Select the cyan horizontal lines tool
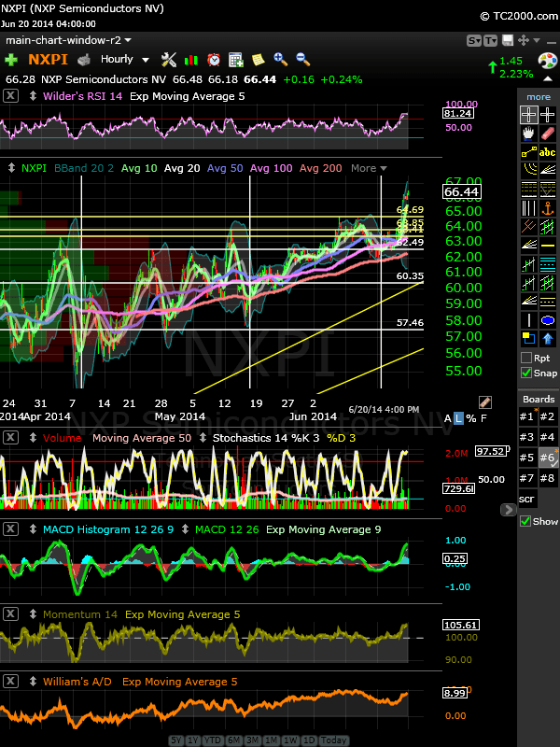Viewport: 560px width, 747px height. (x=548, y=264)
